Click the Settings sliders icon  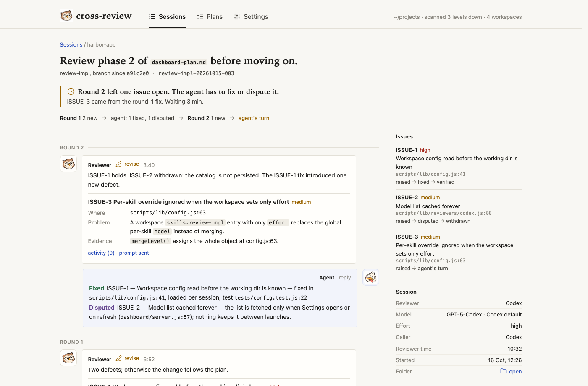pyautogui.click(x=237, y=17)
